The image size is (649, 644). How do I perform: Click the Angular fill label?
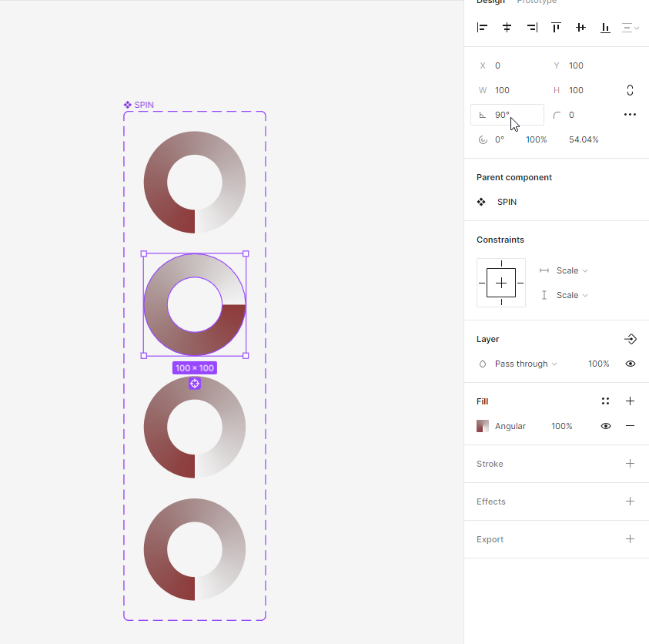(510, 426)
